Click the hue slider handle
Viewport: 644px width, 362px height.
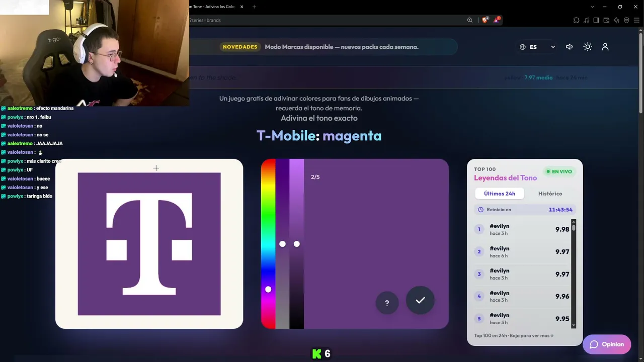tap(268, 290)
